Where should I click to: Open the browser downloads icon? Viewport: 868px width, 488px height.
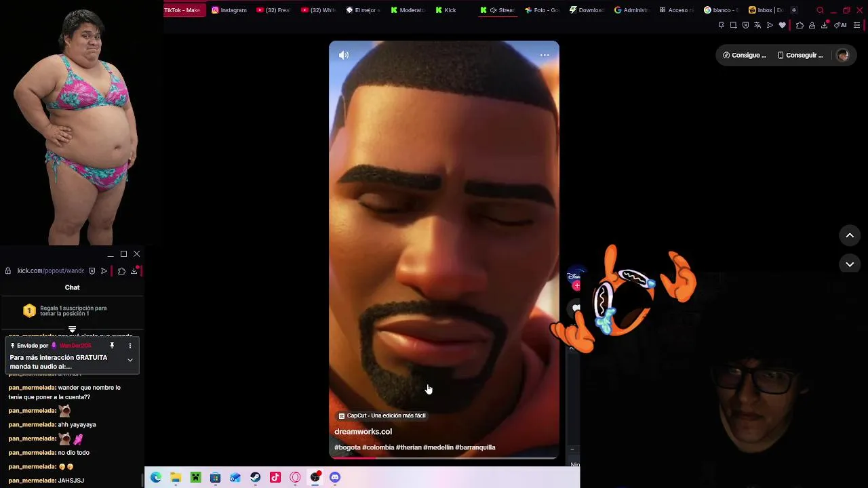coord(825,25)
